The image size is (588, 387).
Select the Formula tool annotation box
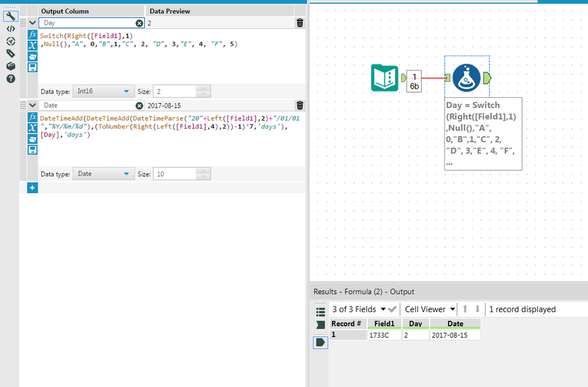483,134
